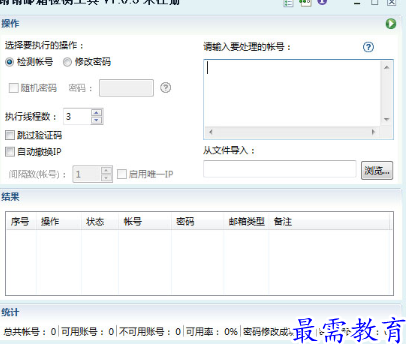Focus the 从文件导入 path field
414x362 pixels.
click(x=280, y=169)
